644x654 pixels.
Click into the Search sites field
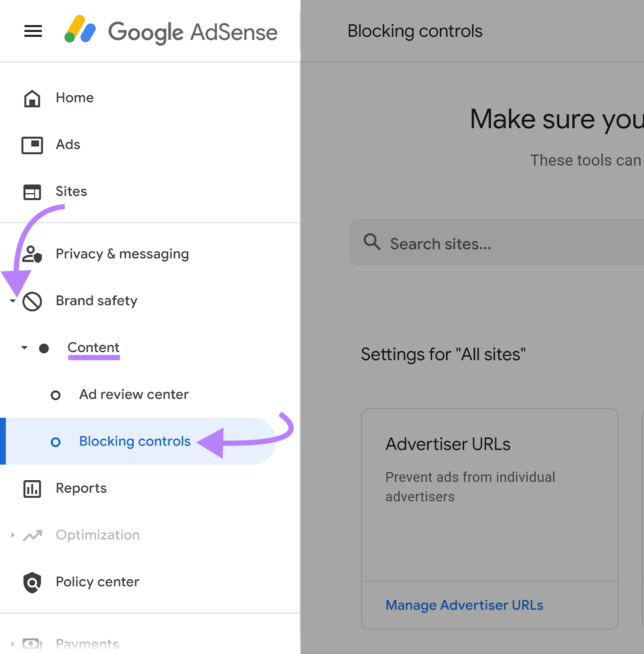tap(496, 242)
